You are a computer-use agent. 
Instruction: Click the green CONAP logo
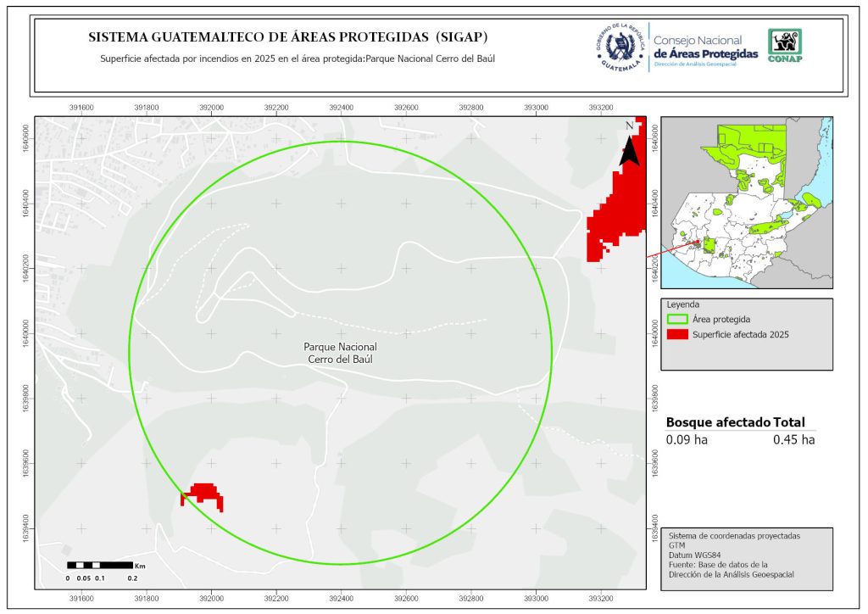click(x=784, y=46)
